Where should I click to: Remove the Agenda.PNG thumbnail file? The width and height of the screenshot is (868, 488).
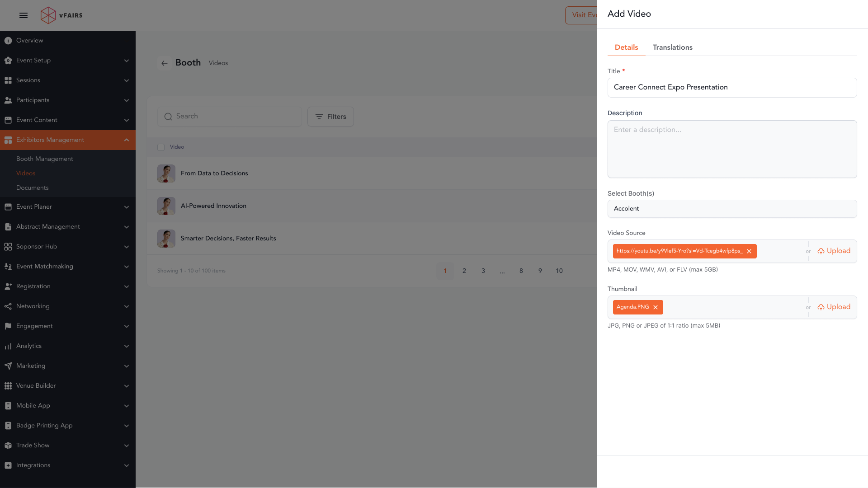[x=656, y=307]
